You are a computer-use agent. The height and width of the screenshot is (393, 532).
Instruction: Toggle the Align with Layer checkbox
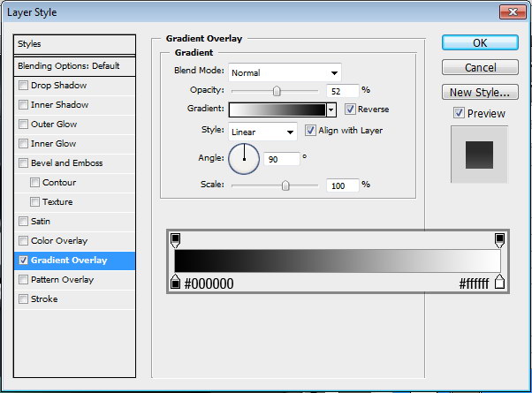310,130
